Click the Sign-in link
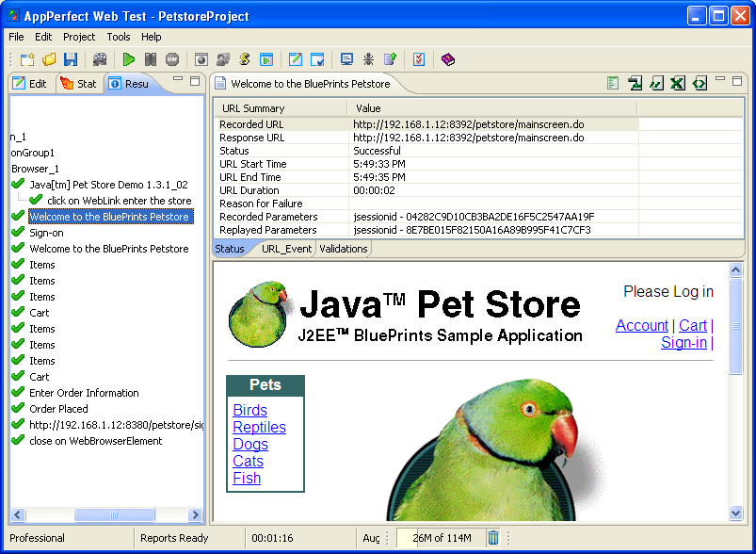The width and height of the screenshot is (756, 554). (x=684, y=343)
